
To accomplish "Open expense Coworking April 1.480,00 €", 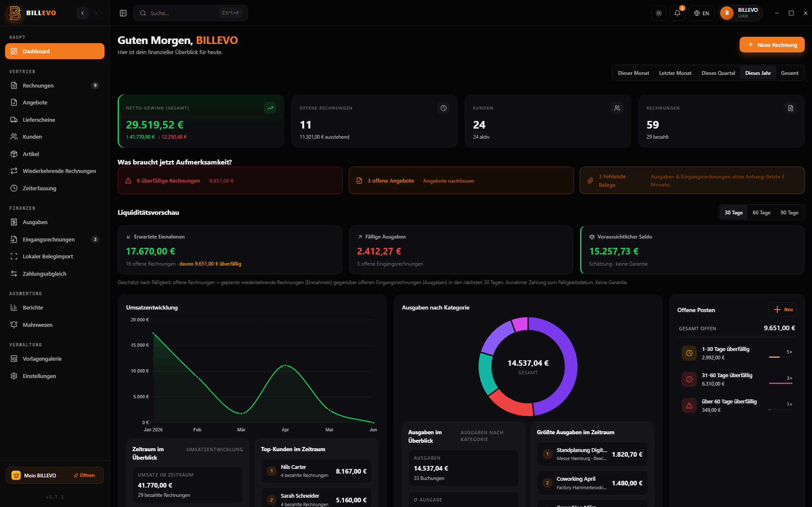I will tap(592, 483).
